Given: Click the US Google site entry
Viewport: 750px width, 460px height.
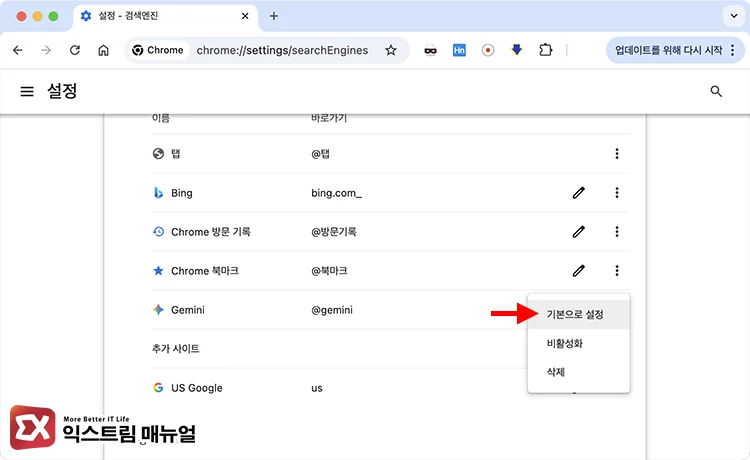Looking at the screenshot, I should click(x=197, y=388).
